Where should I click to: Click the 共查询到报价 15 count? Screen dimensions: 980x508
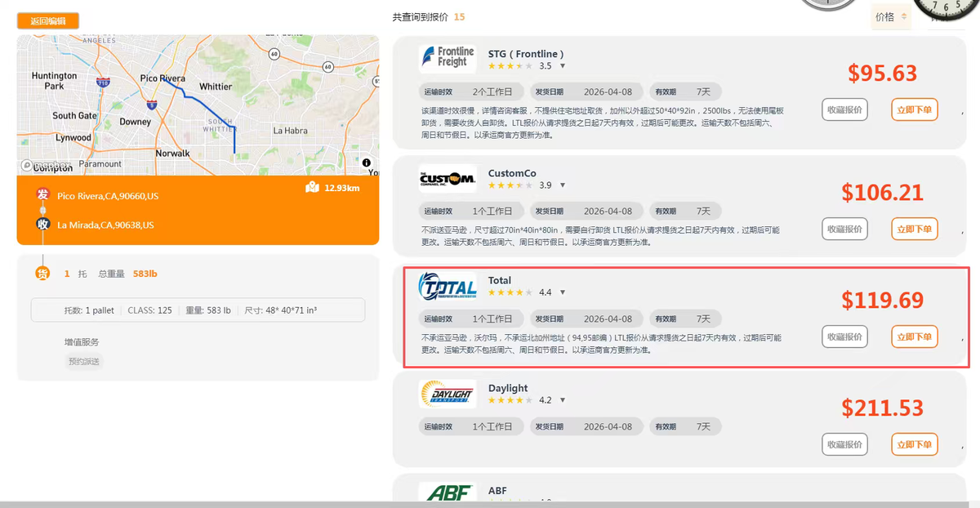tap(429, 16)
